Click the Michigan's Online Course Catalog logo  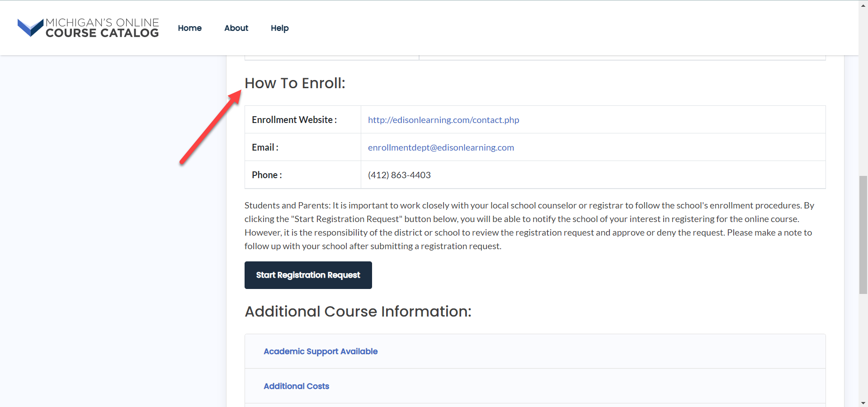[x=88, y=28]
